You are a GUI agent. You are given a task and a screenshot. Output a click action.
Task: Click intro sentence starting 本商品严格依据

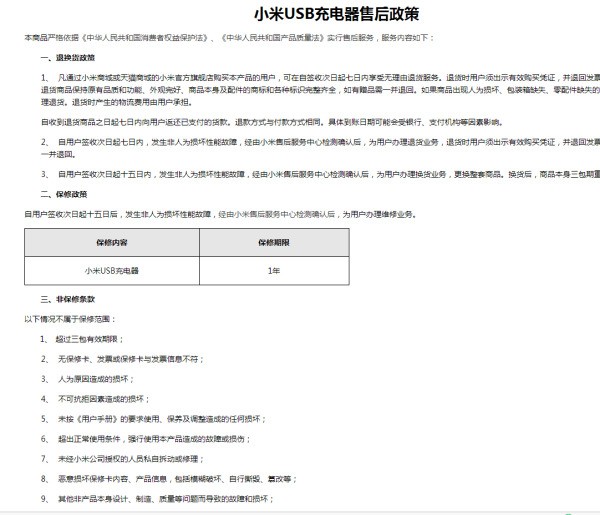229,38
